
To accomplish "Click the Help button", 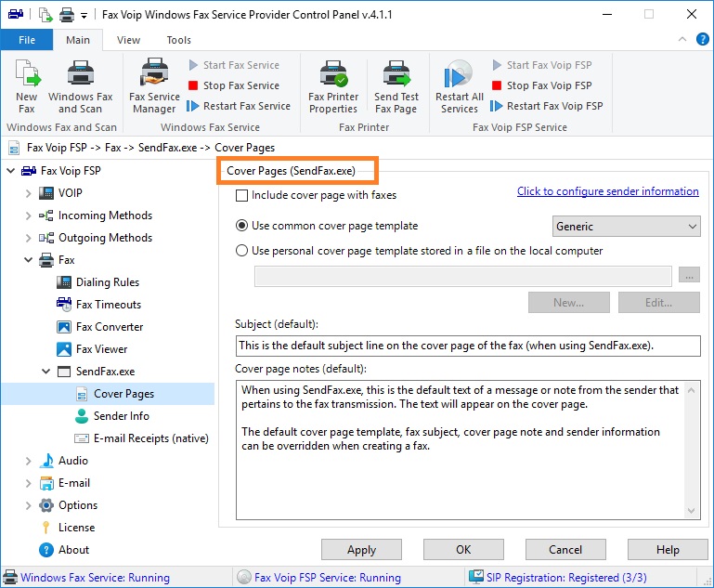I will (x=668, y=550).
